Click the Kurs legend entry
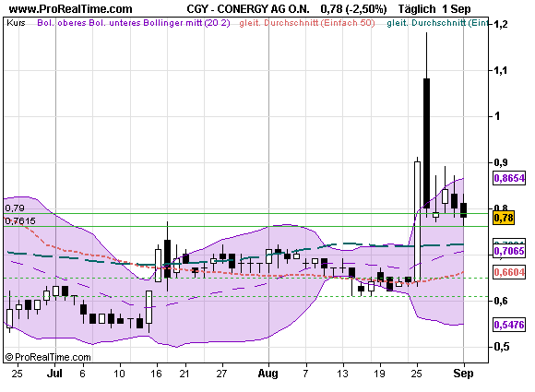This screenshot has height=392, width=535. pyautogui.click(x=16, y=23)
